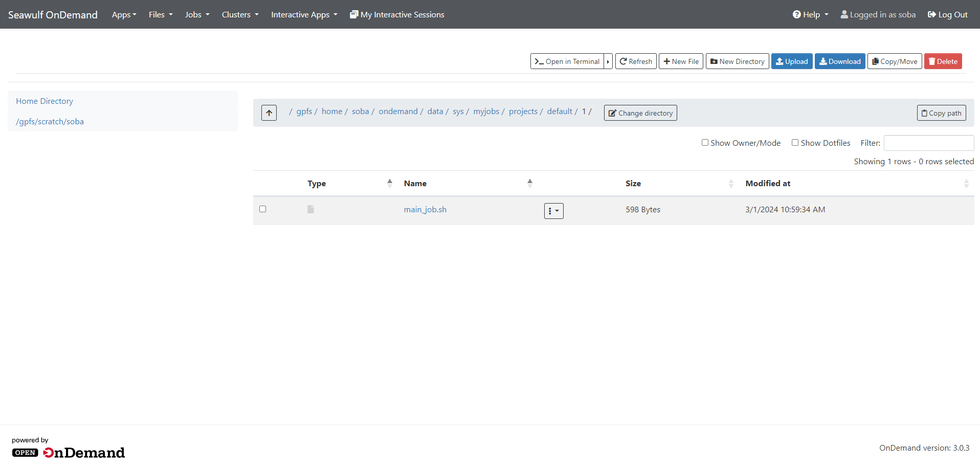This screenshot has height=467, width=980.
Task: Click the Seawulf OnDemand brand link
Action: (53, 14)
